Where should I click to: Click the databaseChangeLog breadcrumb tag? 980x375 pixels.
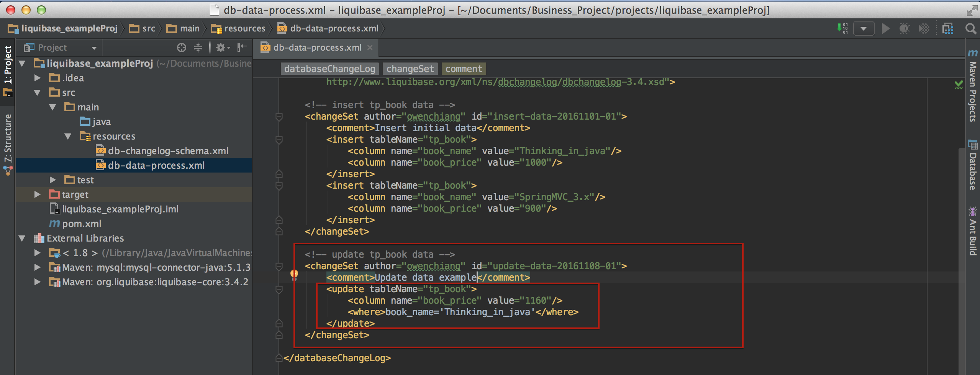(x=329, y=69)
